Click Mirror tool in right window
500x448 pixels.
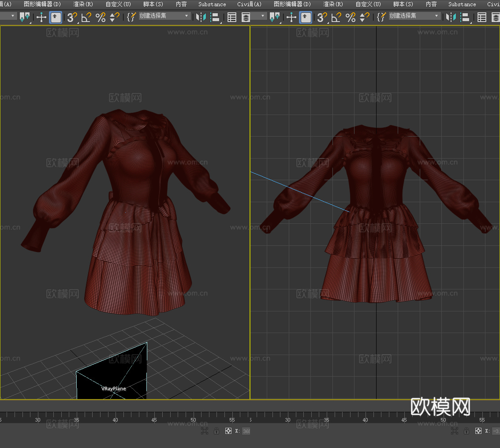tap(451, 17)
